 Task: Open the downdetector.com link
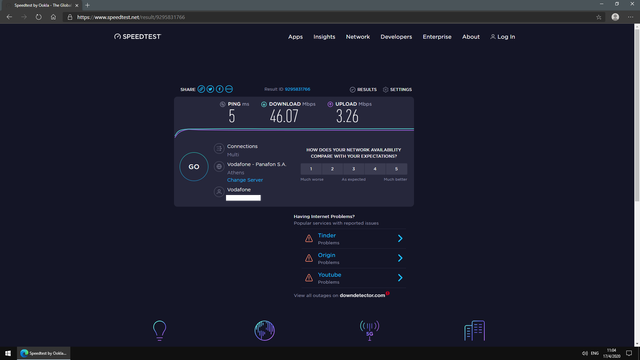(x=362, y=295)
